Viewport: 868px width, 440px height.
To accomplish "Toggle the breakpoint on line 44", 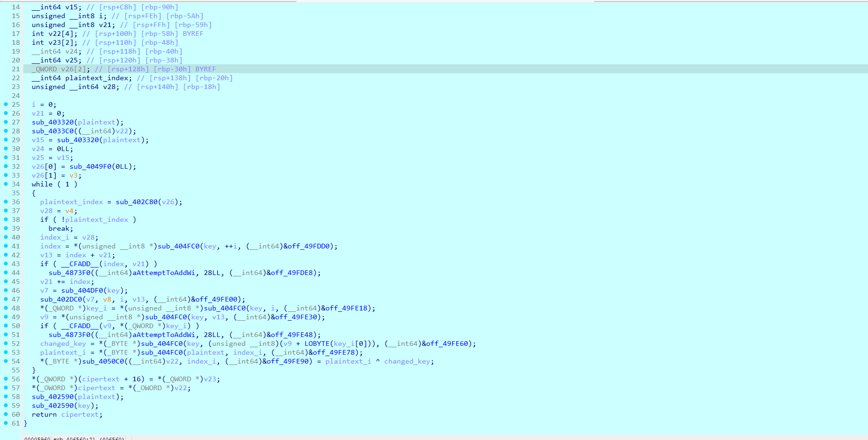I will click(5, 273).
